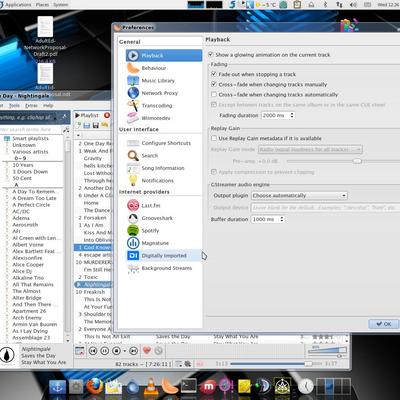Select 'A Perfect Circle' in the artist list
The height and width of the screenshot is (400, 400).
click(x=31, y=205)
